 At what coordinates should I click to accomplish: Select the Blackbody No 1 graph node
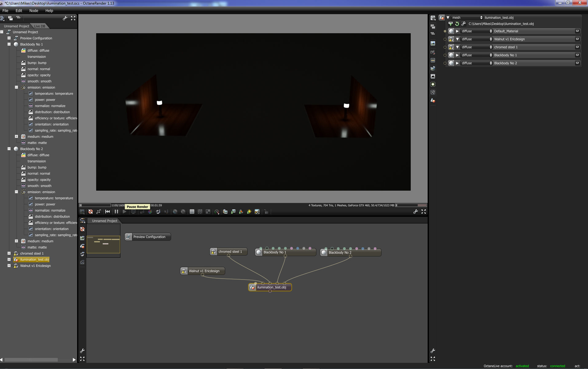(x=285, y=252)
